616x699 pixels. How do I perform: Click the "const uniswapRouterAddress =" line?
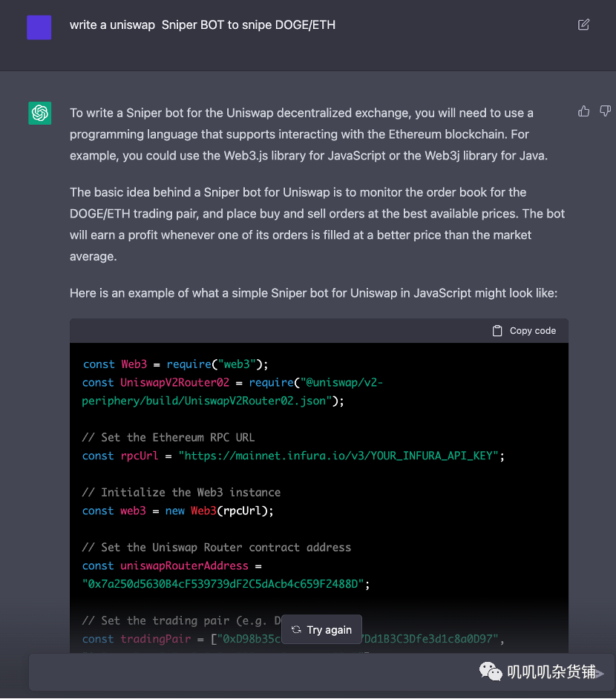[x=172, y=565]
